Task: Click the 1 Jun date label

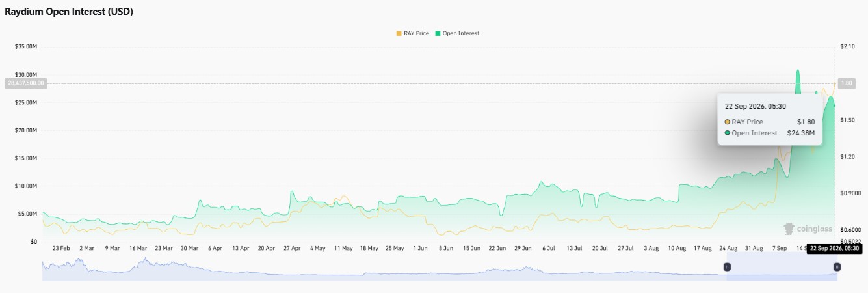Action: (x=420, y=249)
